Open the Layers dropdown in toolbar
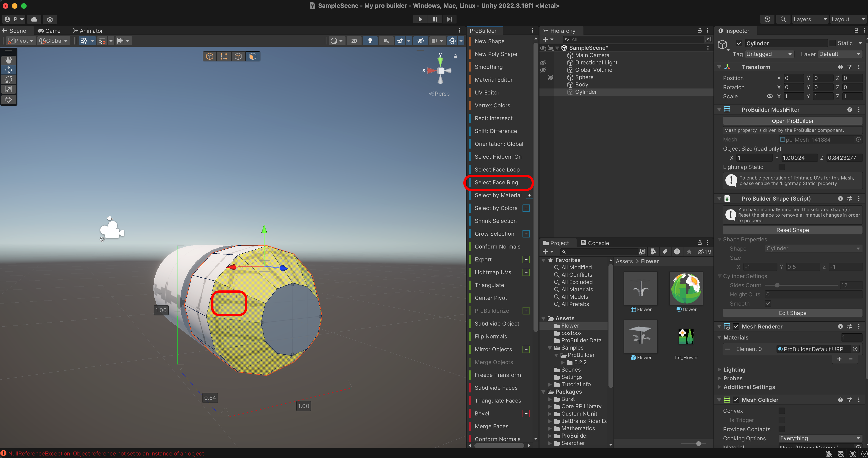The image size is (868, 458). point(809,19)
